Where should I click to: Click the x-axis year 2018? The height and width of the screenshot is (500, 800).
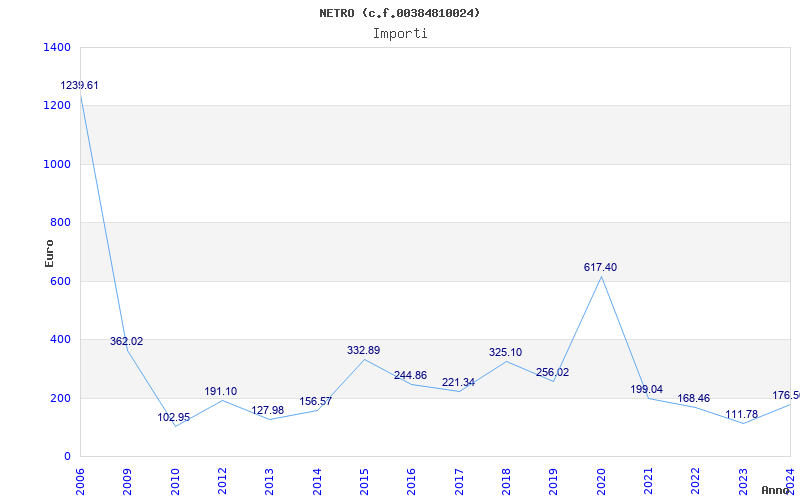click(x=506, y=481)
